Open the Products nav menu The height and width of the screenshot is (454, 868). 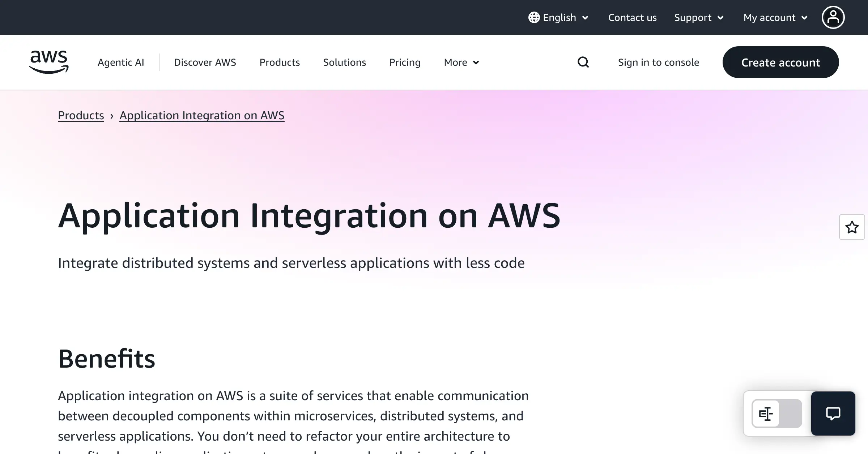click(280, 62)
